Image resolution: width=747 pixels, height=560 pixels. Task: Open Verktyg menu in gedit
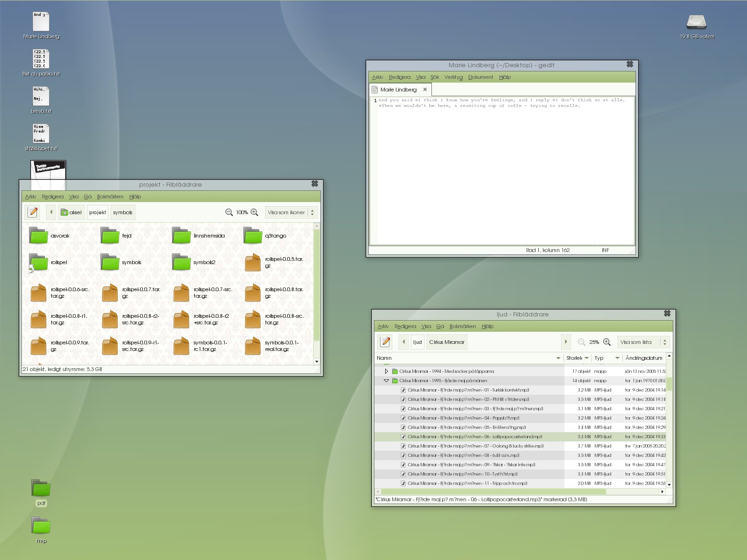click(x=453, y=77)
